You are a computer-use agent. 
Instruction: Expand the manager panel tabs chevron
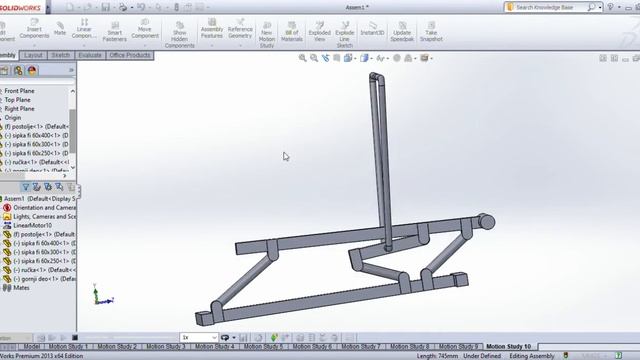click(71, 70)
